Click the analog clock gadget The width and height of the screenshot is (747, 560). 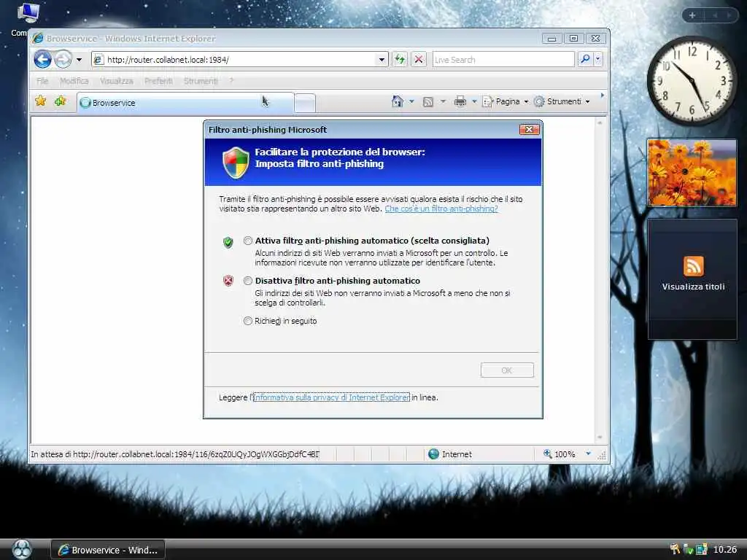click(x=692, y=80)
